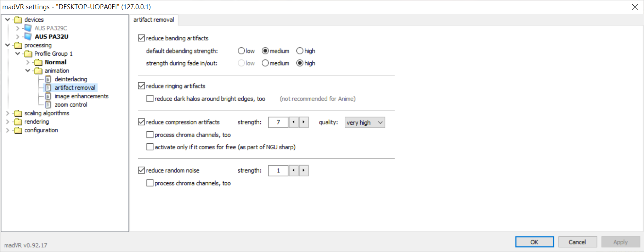The width and height of the screenshot is (644, 252).
Task: Expand the configuration node
Action: (7, 130)
